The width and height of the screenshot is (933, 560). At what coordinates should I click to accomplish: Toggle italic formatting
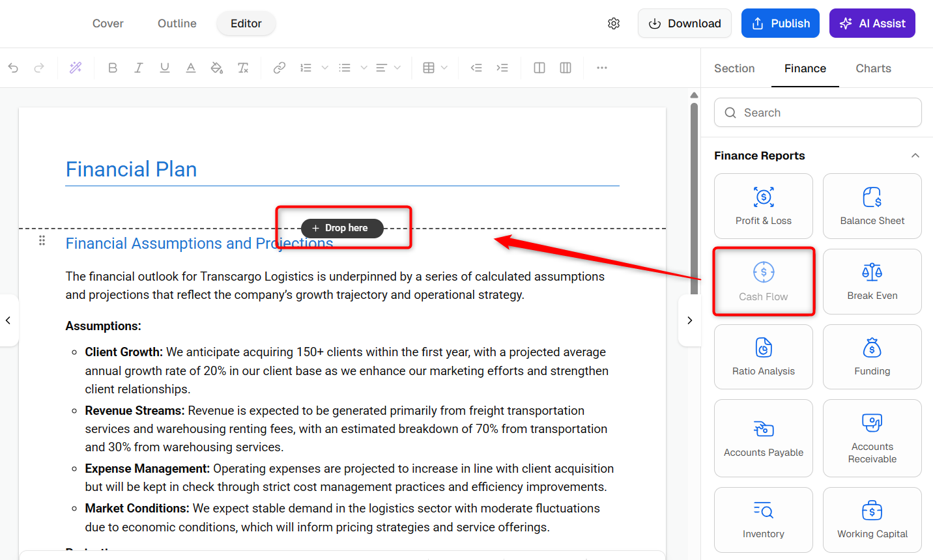coord(139,68)
